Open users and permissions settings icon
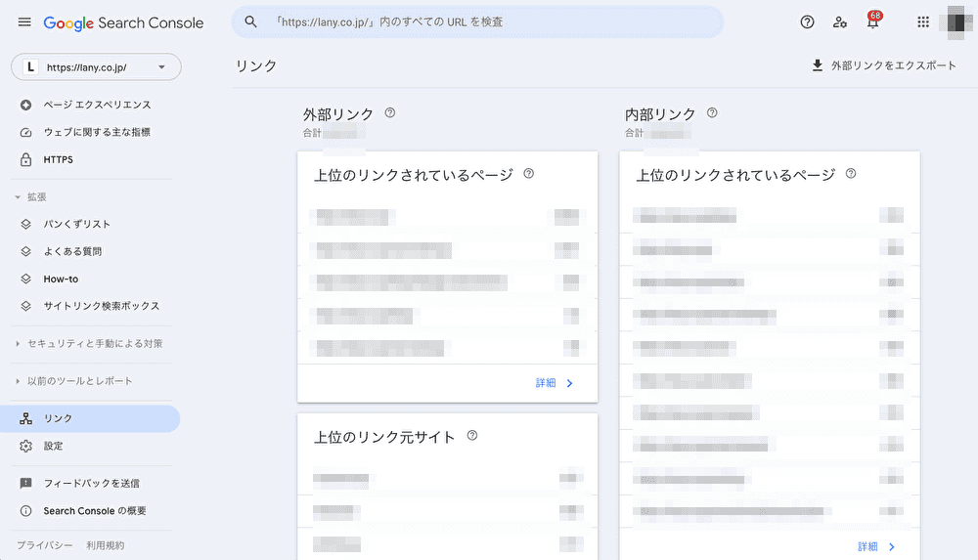This screenshot has width=978, height=560. coord(839,22)
